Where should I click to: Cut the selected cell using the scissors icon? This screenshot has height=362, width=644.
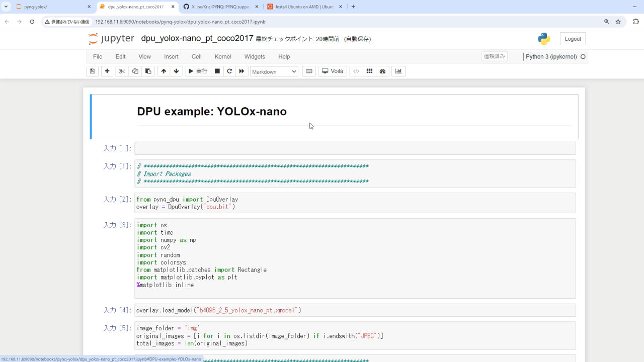pos(121,71)
